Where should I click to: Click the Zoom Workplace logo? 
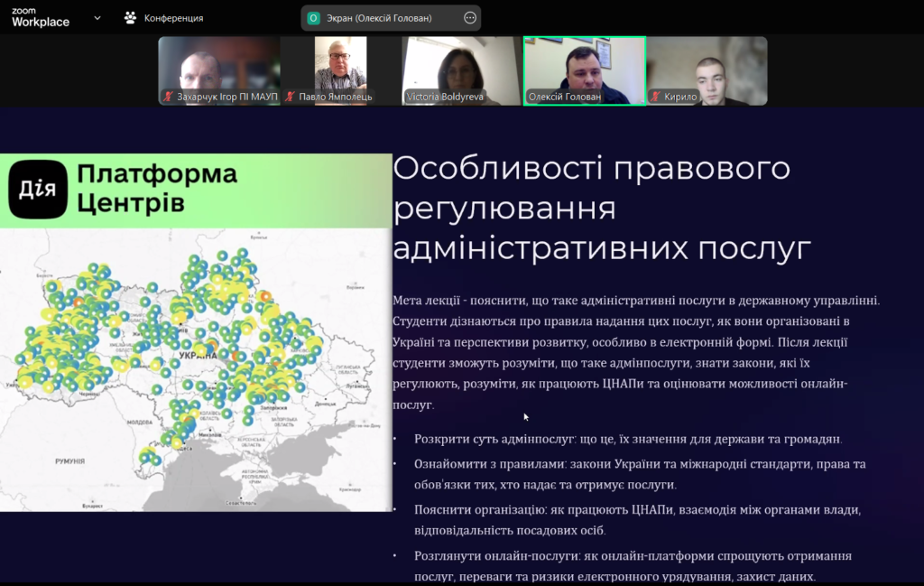pos(41,17)
